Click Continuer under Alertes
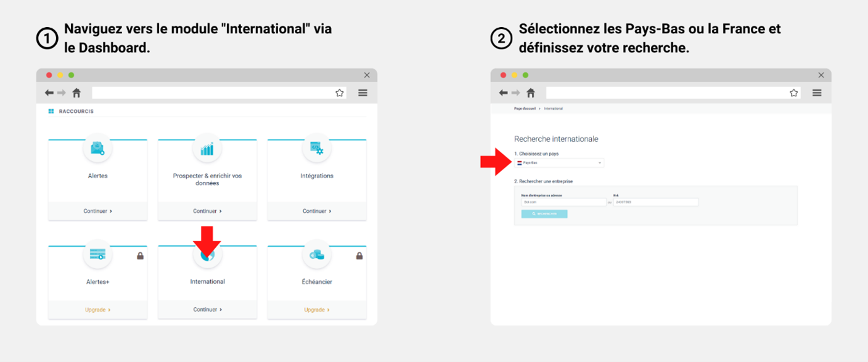Image resolution: width=868 pixels, height=362 pixels. (x=98, y=212)
